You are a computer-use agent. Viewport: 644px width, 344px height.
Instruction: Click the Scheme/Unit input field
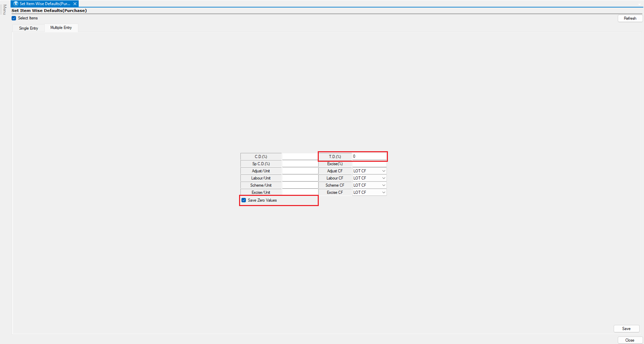(x=300, y=185)
